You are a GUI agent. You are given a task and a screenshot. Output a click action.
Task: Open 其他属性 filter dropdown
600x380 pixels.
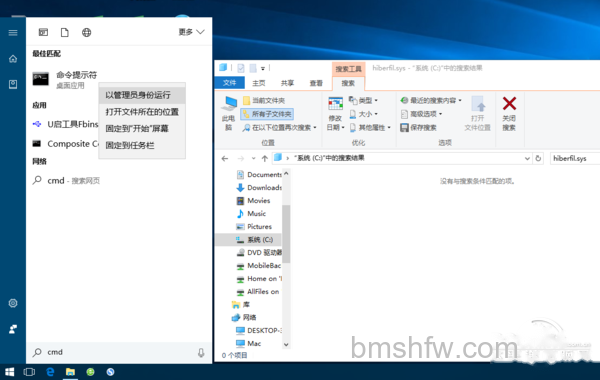click(x=370, y=127)
